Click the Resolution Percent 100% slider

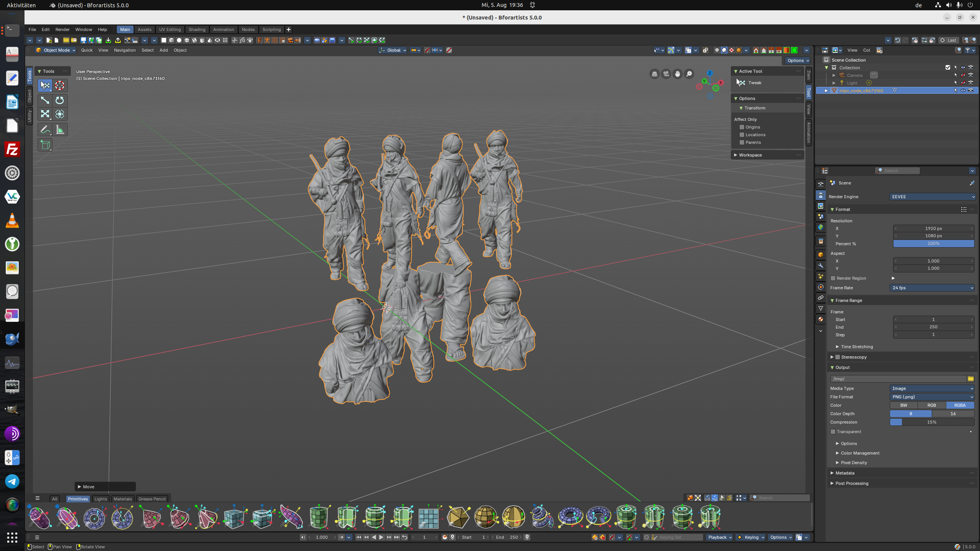click(934, 244)
